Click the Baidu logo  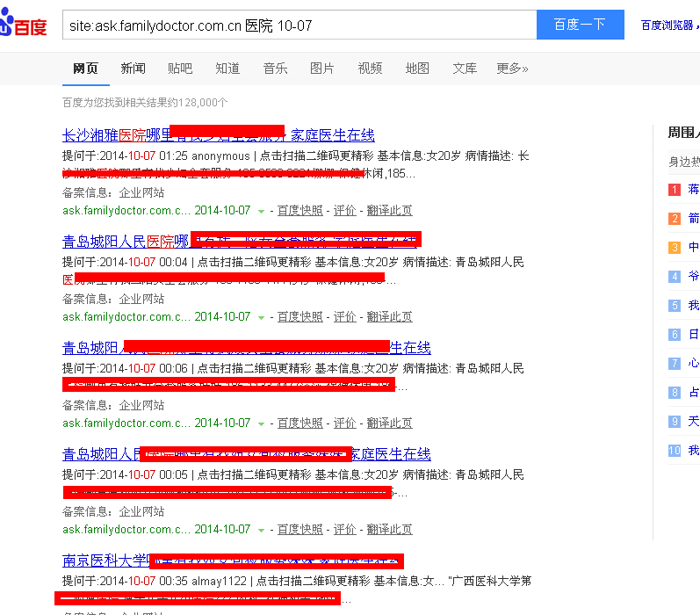pyautogui.click(x=23, y=22)
